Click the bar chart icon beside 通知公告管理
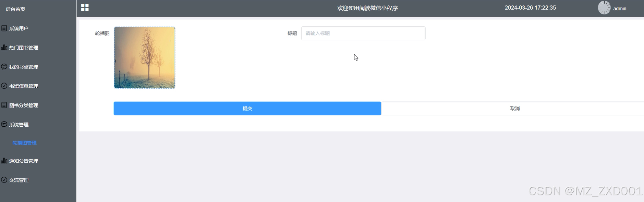This screenshot has width=644, height=202. [4, 161]
